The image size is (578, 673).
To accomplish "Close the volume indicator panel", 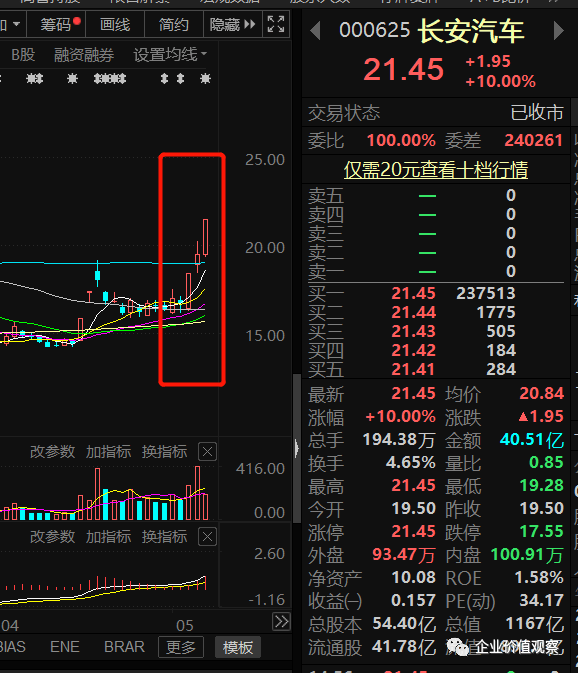I will point(207,452).
